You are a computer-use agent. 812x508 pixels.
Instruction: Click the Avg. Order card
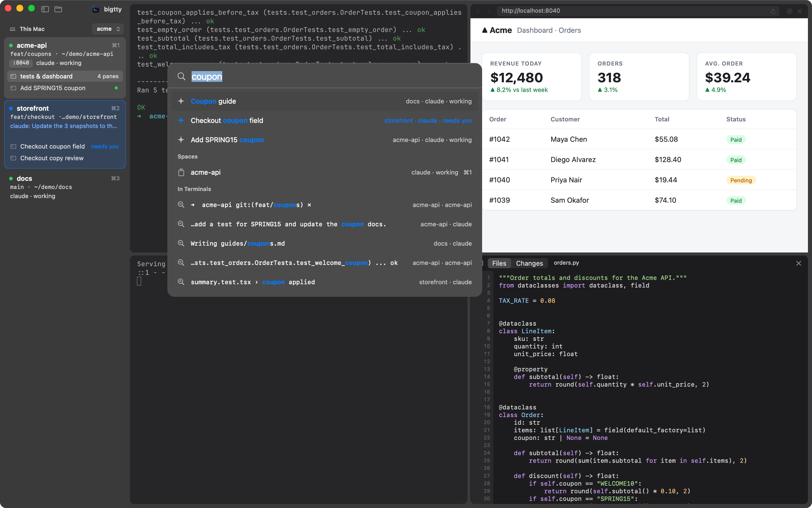(x=747, y=77)
